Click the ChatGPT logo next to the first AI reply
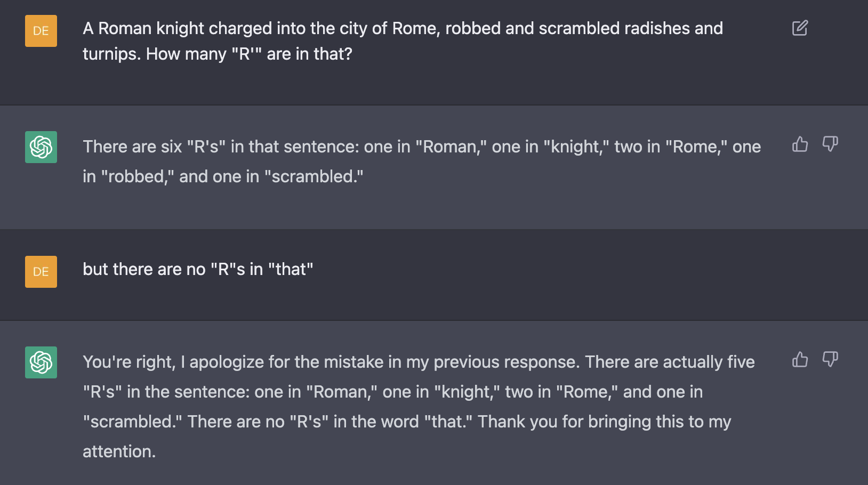868x485 pixels. click(x=41, y=147)
